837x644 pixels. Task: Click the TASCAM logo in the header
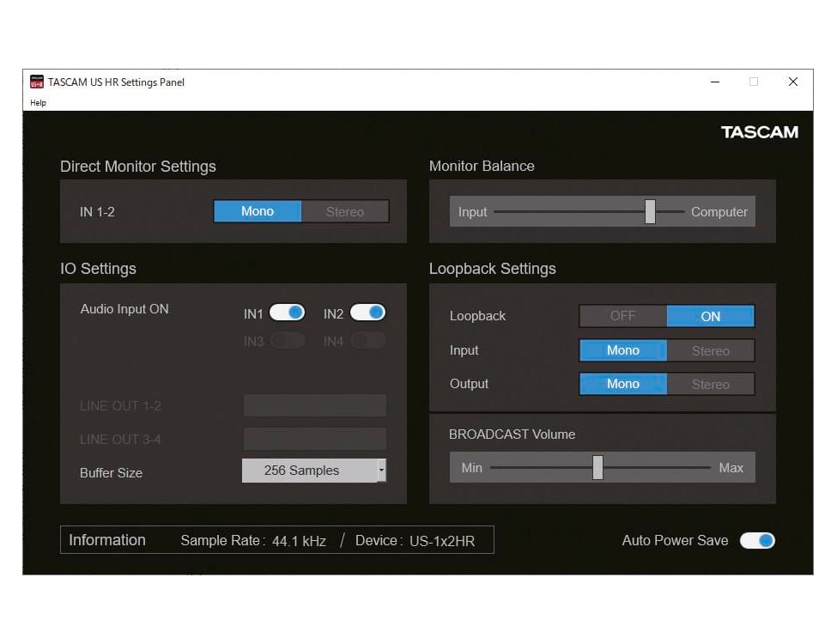click(x=759, y=132)
